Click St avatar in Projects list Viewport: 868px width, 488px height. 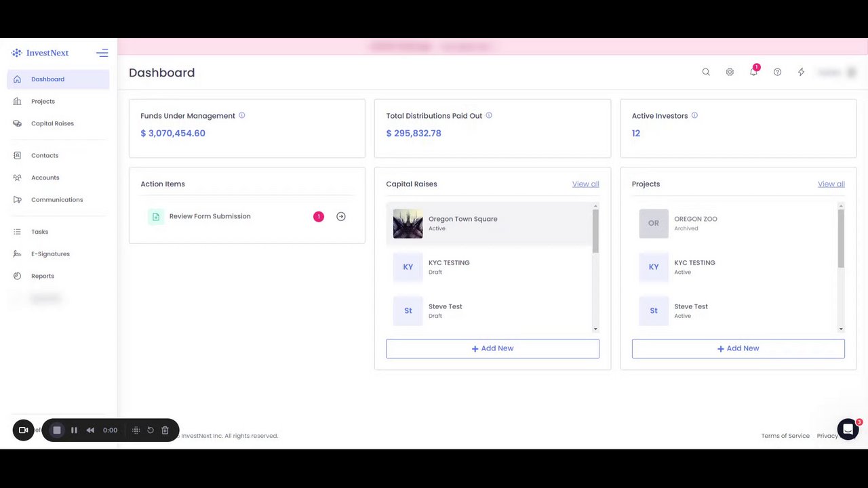653,311
